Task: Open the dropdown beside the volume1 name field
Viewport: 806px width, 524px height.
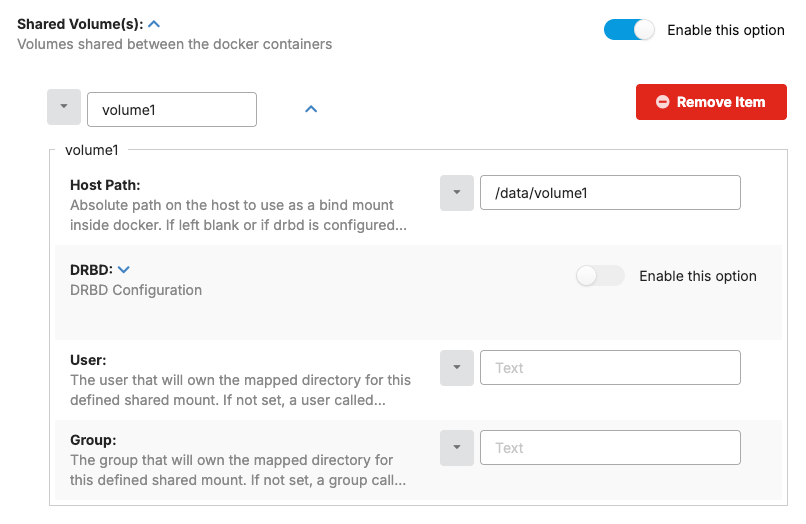Action: [64, 107]
